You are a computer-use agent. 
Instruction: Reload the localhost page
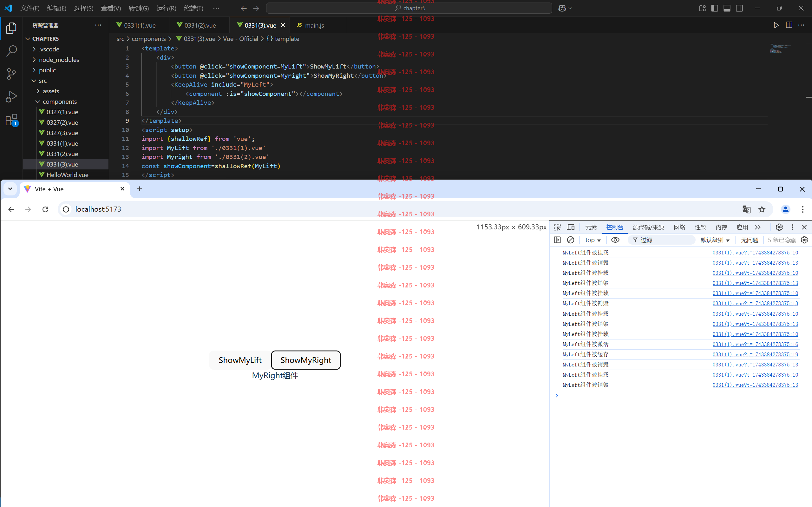(45, 209)
